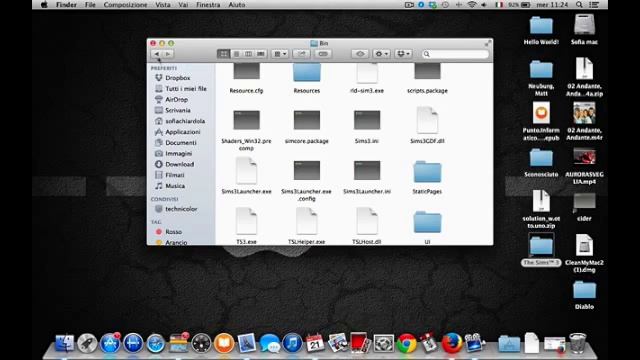The image size is (640, 360).
Task: Select the Resource.cfg file
Action: click(246, 73)
